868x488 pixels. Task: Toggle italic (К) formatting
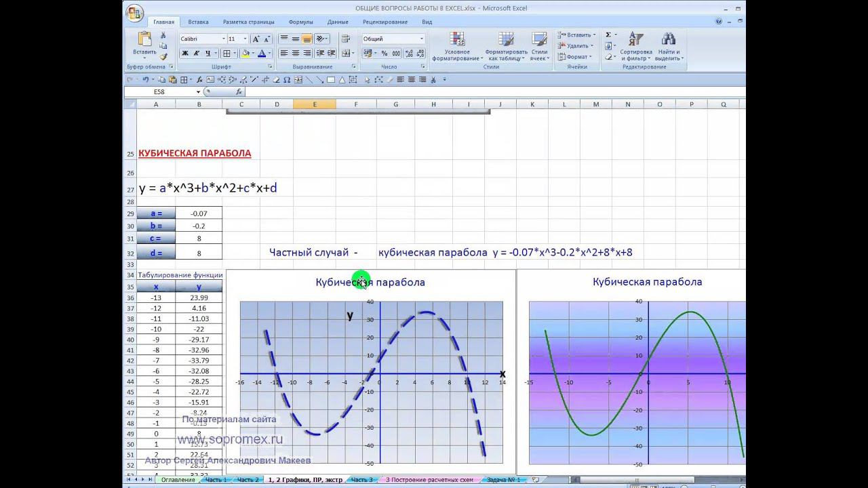tap(197, 53)
